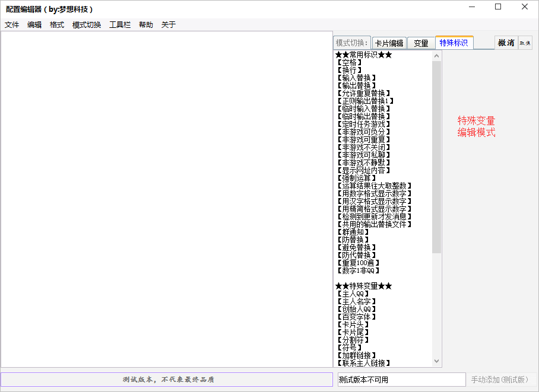选中"特殊标识"选项卡
The image size is (539, 392).
[x=454, y=43]
